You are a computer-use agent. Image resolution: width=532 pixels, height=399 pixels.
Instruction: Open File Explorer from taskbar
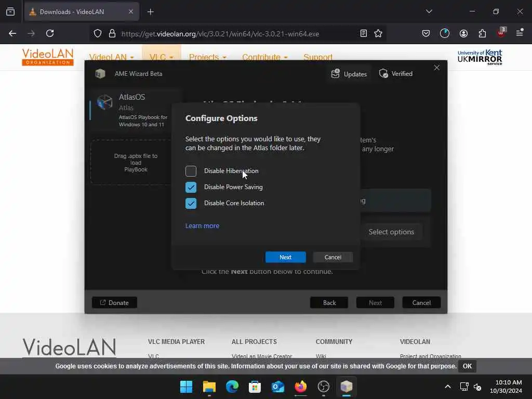point(209,387)
